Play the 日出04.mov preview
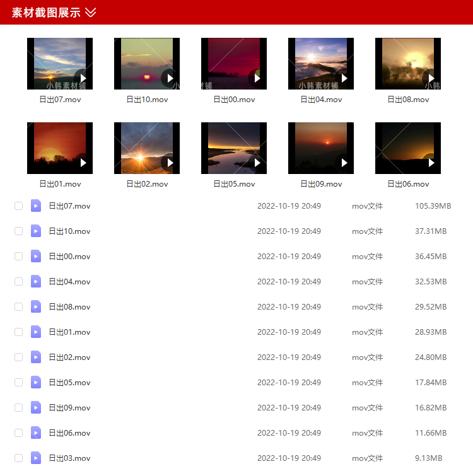The width and height of the screenshot is (473, 476). 344,79
